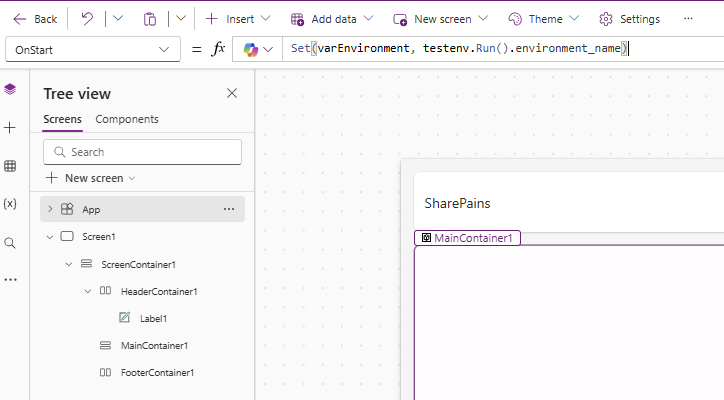The image size is (724, 400).
Task: Open Insert pane plus icon in sidebar
Action: [x=10, y=127]
